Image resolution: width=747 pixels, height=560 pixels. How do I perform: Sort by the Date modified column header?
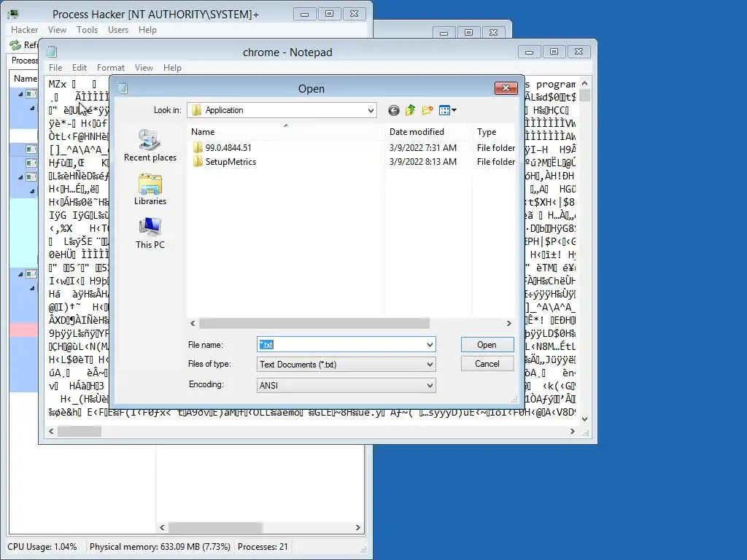429,132
